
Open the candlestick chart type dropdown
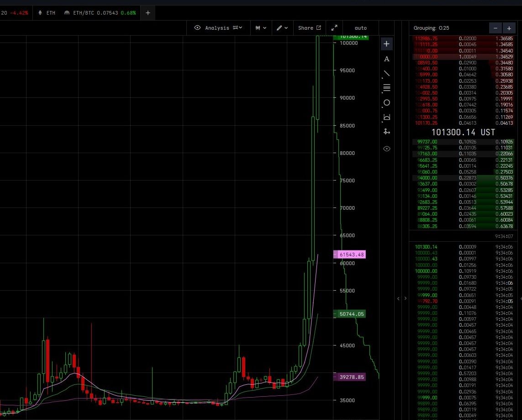[261, 28]
